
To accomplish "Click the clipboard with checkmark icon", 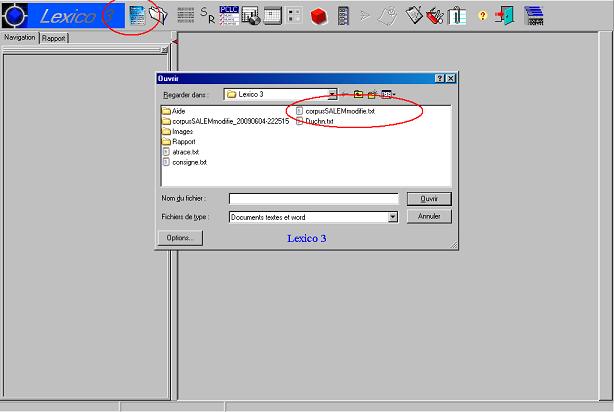I will coord(414,15).
